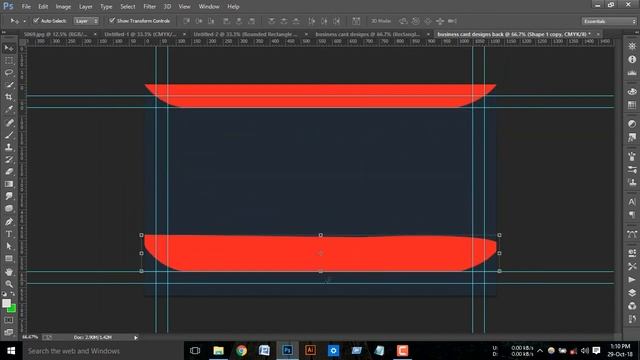The width and height of the screenshot is (640, 360).
Task: Close the Untitled-1 document tab
Action: 184,34
